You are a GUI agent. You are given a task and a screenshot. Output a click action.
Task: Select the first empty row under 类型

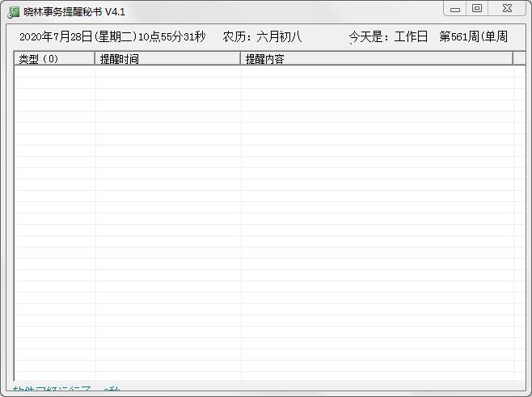[x=55, y=71]
